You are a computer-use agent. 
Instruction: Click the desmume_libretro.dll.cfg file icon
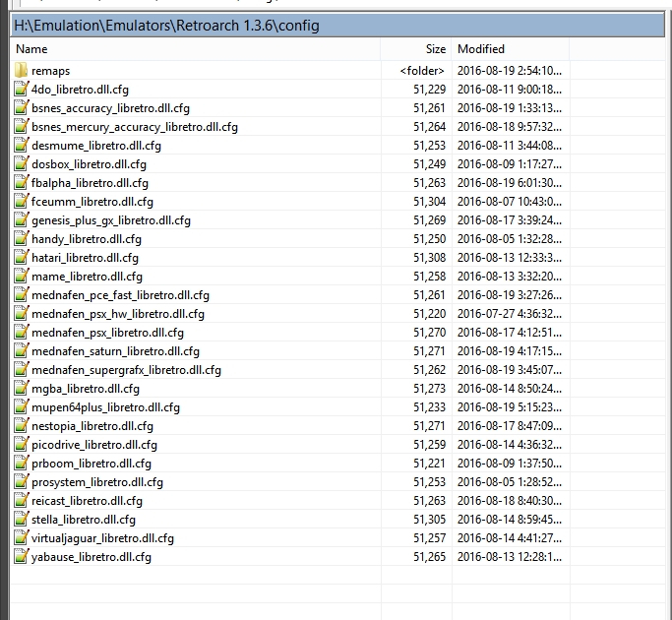[21, 145]
